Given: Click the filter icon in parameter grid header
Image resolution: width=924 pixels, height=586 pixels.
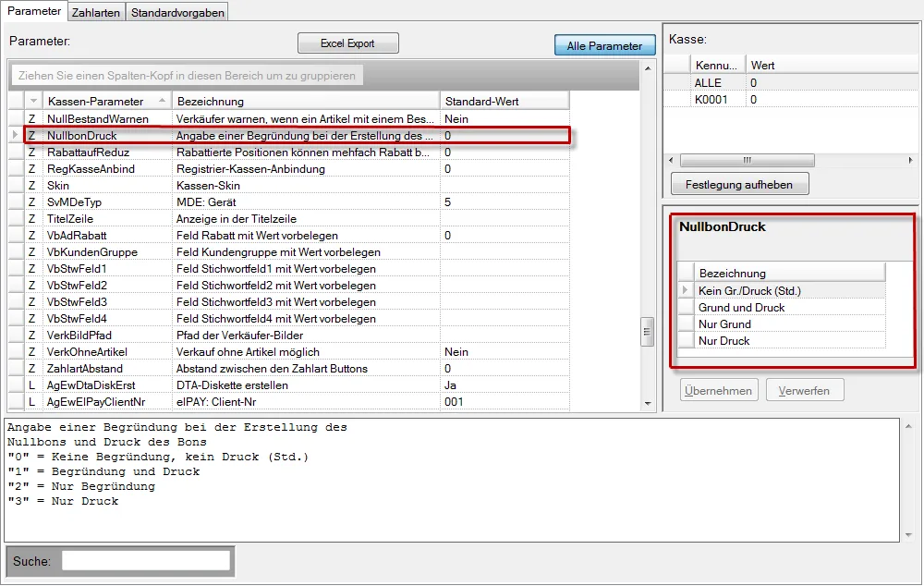Looking at the screenshot, I should tap(34, 101).
